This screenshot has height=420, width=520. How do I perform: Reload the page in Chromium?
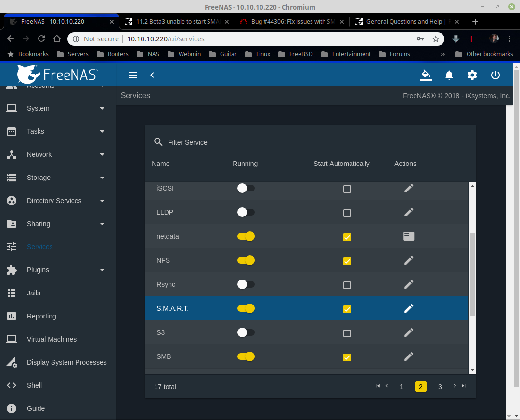[x=41, y=39]
